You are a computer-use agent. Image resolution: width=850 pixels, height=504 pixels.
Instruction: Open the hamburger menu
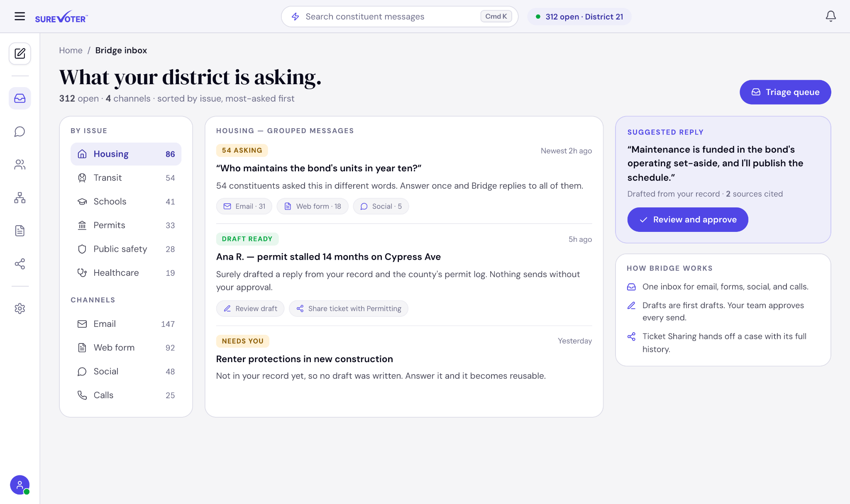click(20, 17)
